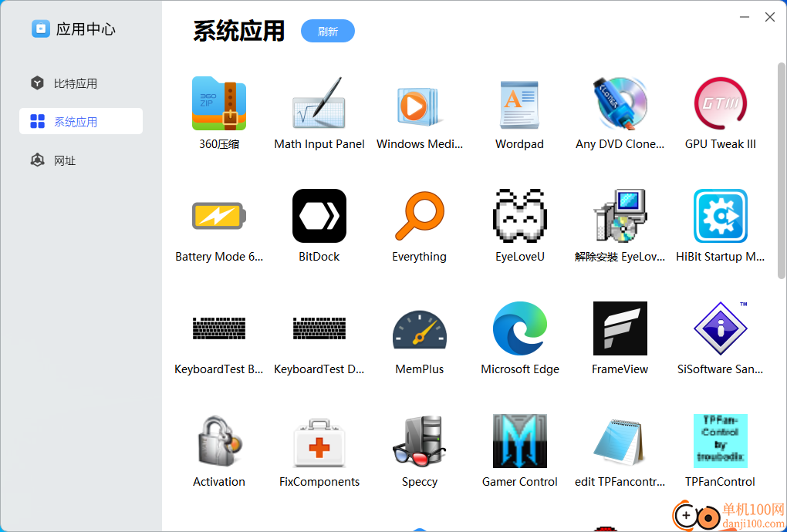
Task: Launch TPFanControl icon
Action: [x=720, y=441]
